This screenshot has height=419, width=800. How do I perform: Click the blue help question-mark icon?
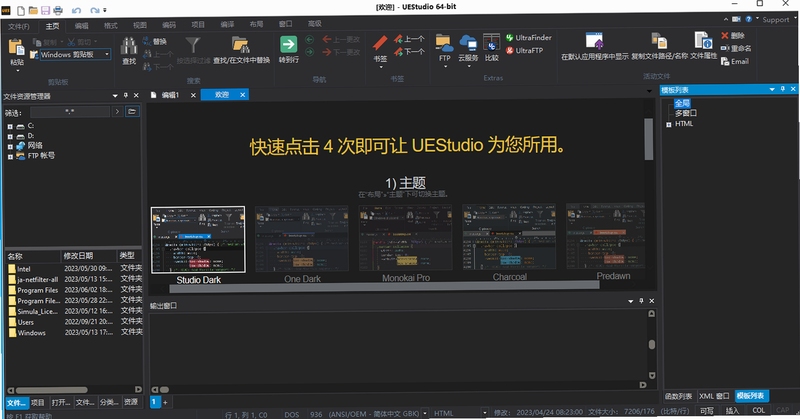[x=748, y=19]
